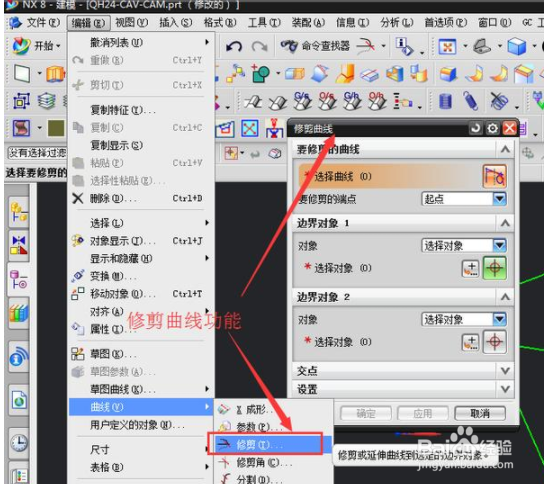Viewport: 544px width, 484px height.
Task: Click the Undo arrow icon in toolbar
Action: click(x=233, y=46)
